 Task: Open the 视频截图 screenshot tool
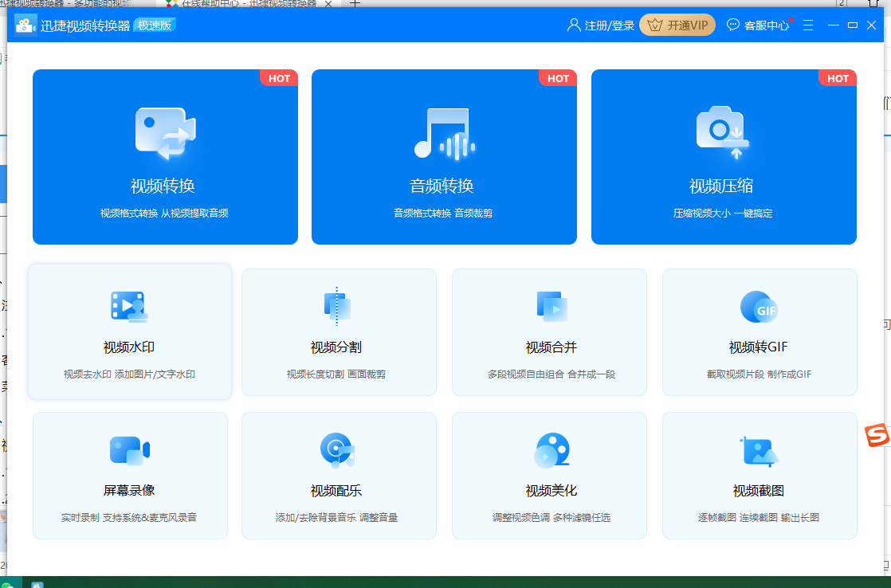point(759,475)
